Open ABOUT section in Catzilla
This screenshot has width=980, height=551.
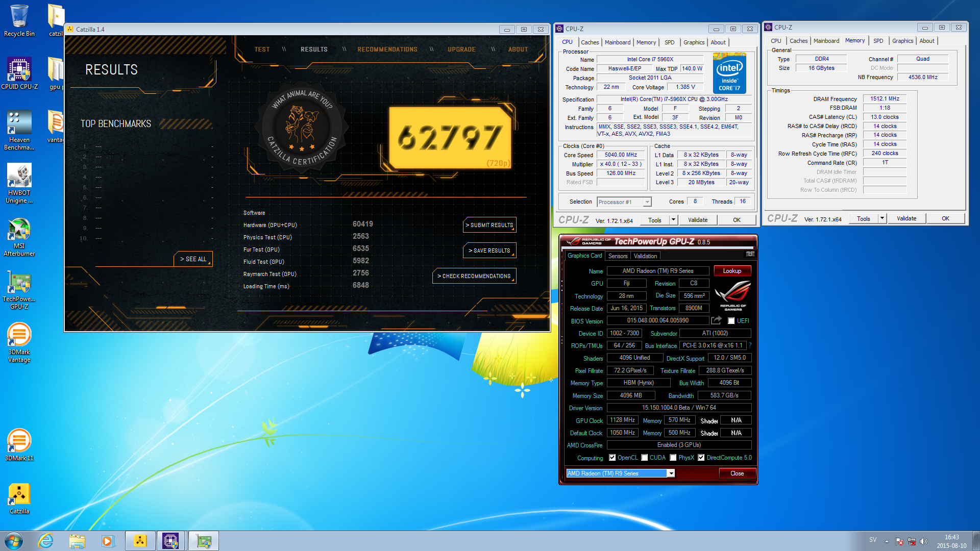(518, 49)
